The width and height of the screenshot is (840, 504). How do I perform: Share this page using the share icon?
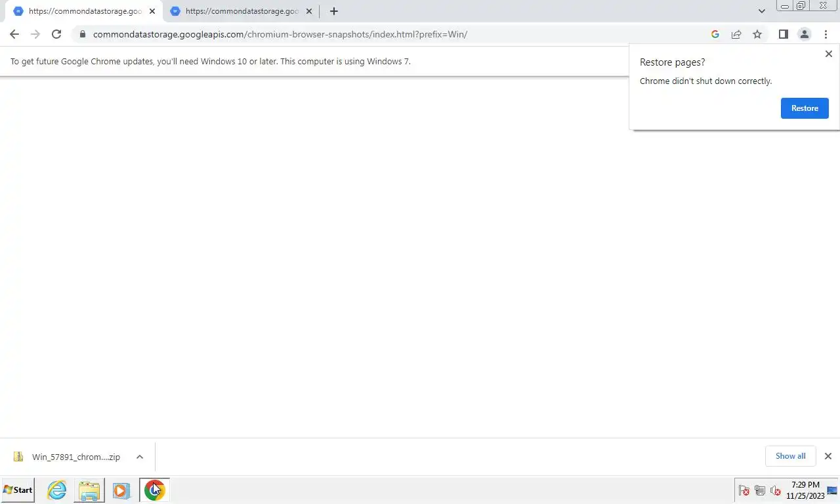tap(736, 34)
